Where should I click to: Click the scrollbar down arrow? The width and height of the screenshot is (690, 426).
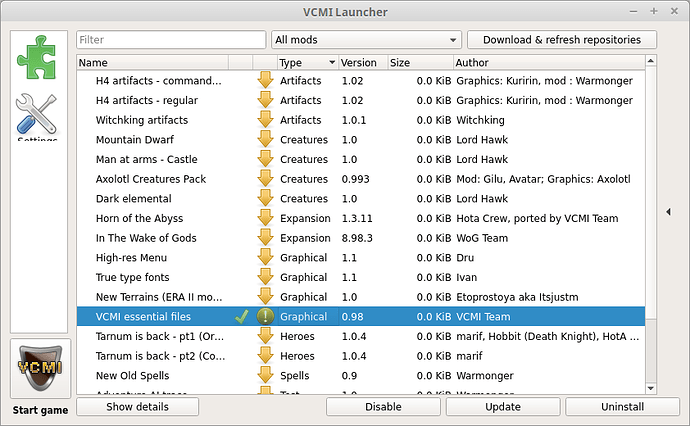coord(651,389)
